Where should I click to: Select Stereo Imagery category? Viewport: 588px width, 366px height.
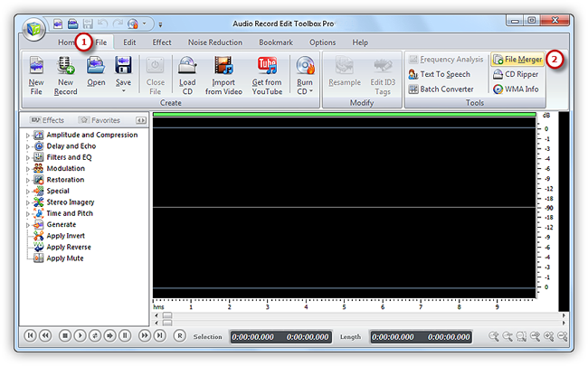point(71,202)
